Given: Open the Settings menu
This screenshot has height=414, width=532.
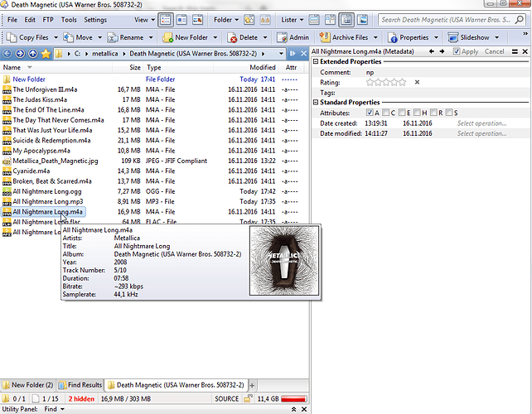Looking at the screenshot, I should click(95, 20).
